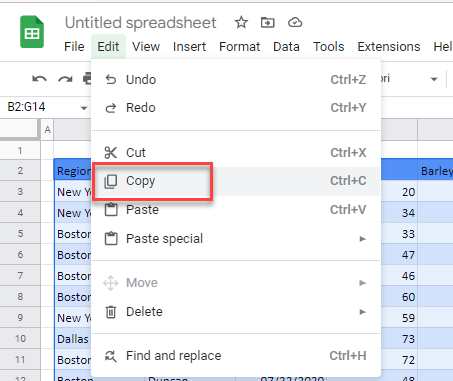Click the move to folder icon
This screenshot has width=453, height=381.
[267, 23]
